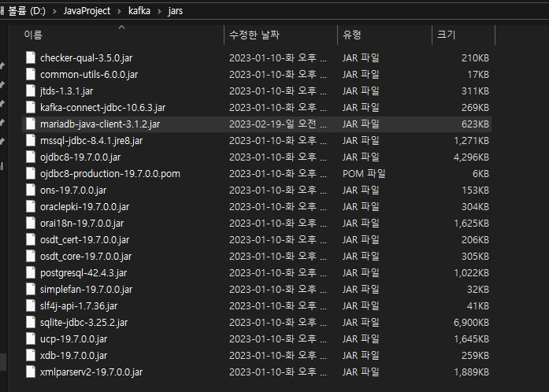
Task: Navigate to kafka folder in address bar
Action: click(139, 11)
